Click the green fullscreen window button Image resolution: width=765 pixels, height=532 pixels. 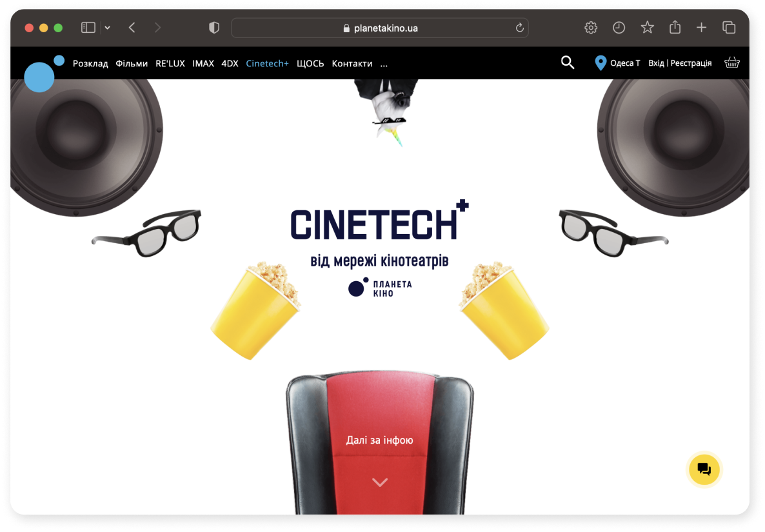58,28
